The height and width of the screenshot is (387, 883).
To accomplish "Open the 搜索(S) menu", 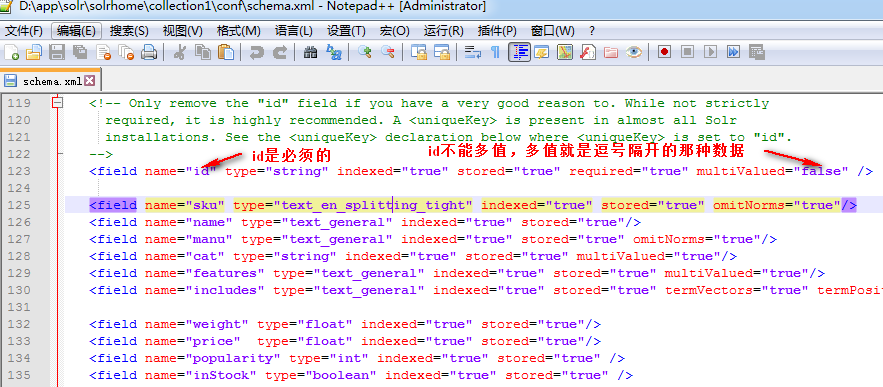I will click(x=129, y=30).
